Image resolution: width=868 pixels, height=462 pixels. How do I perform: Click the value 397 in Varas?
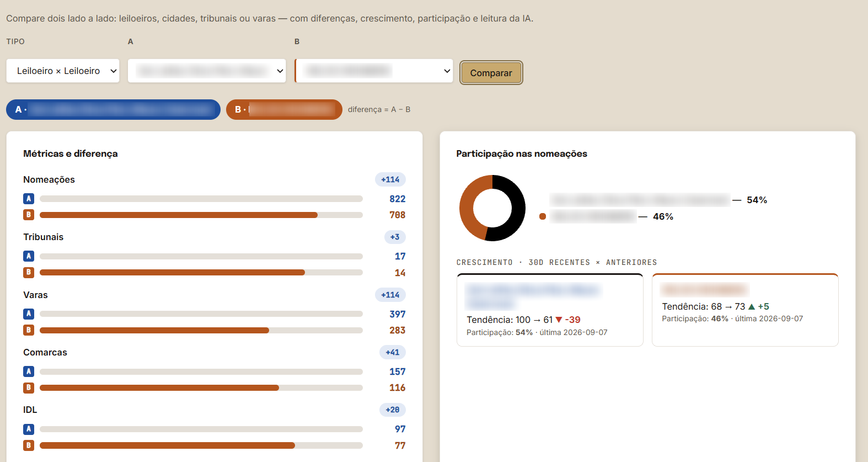pyautogui.click(x=398, y=314)
